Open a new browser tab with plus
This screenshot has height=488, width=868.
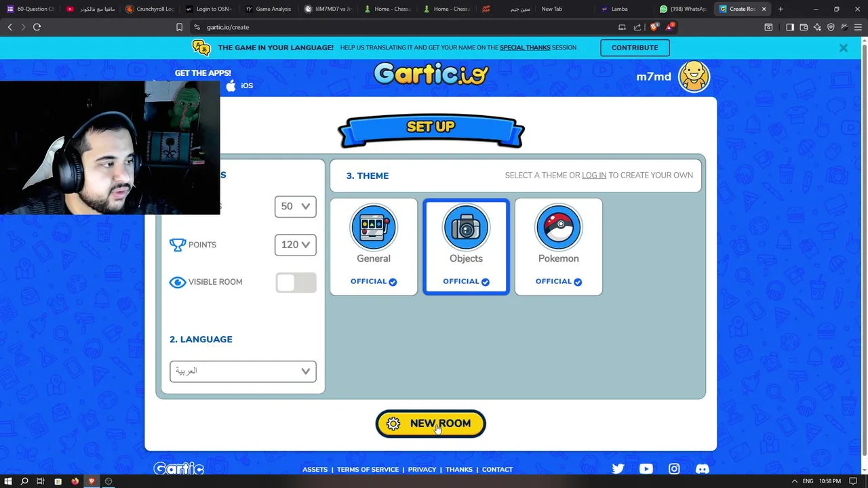[x=781, y=9]
